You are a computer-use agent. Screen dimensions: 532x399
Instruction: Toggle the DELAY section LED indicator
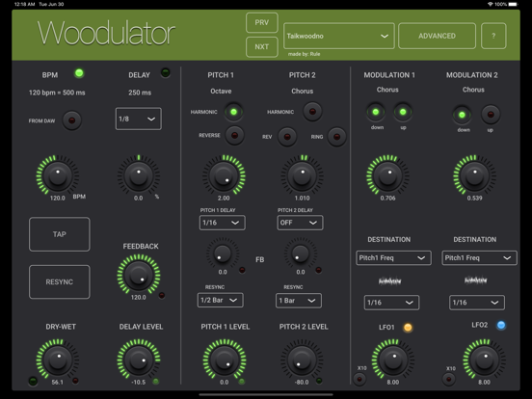click(165, 72)
